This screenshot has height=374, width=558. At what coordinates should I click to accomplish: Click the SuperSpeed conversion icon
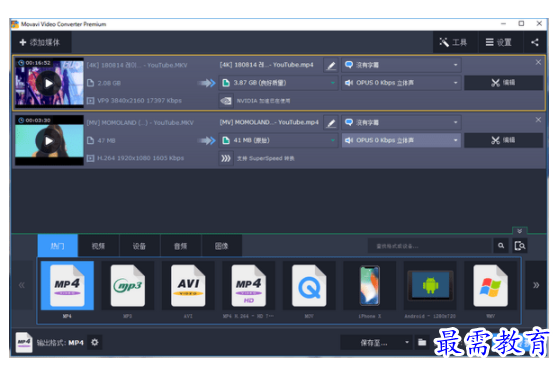[226, 158]
